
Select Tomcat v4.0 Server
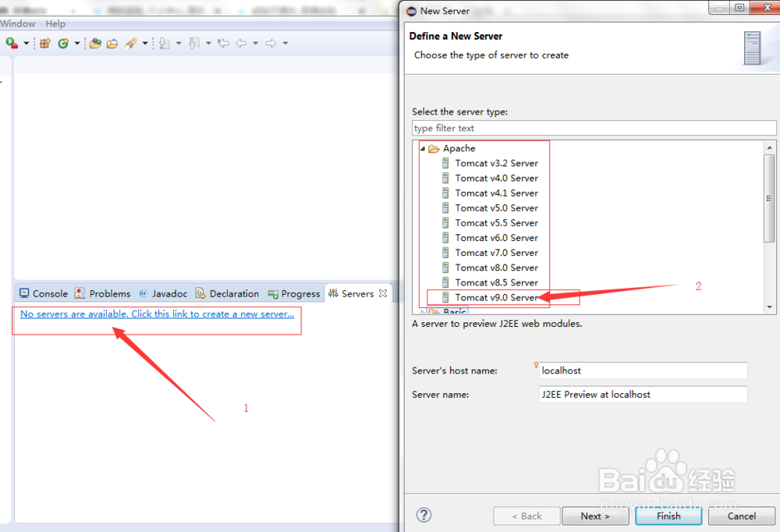496,178
